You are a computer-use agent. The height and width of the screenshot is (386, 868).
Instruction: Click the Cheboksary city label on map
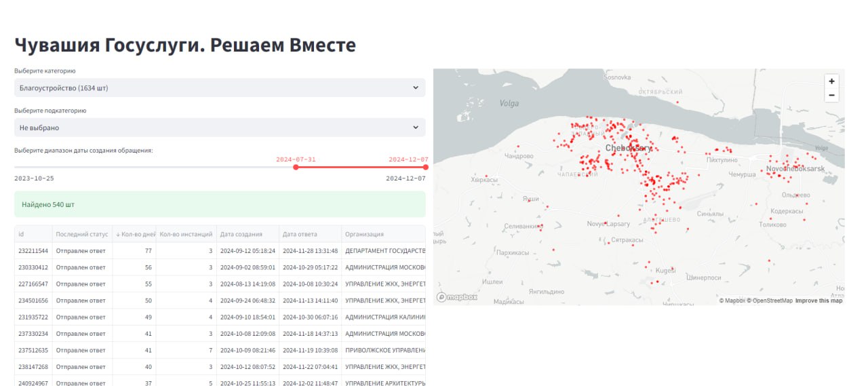[628, 148]
